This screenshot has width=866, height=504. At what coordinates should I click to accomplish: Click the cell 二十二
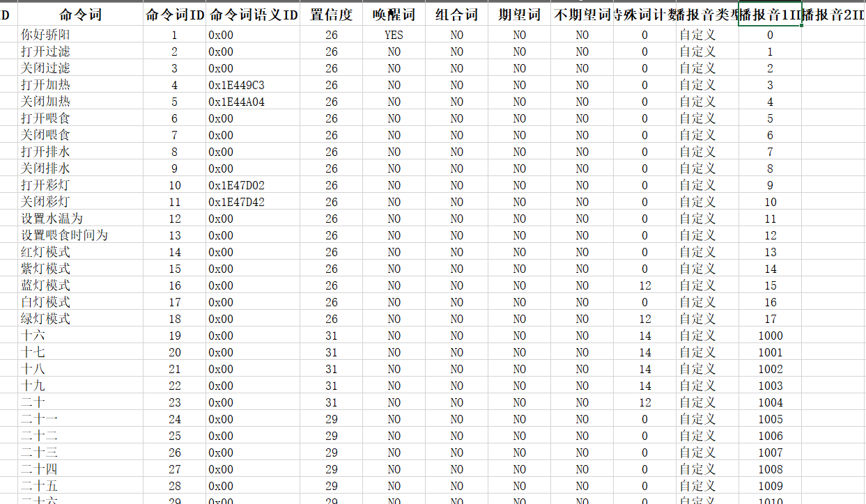[x=81, y=436]
